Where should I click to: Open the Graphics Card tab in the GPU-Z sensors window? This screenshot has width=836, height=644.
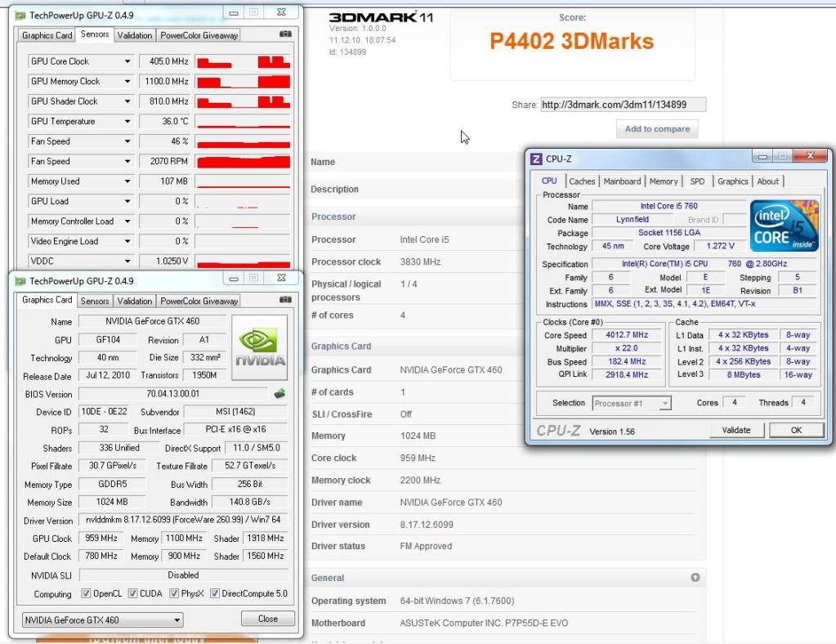[x=47, y=35]
